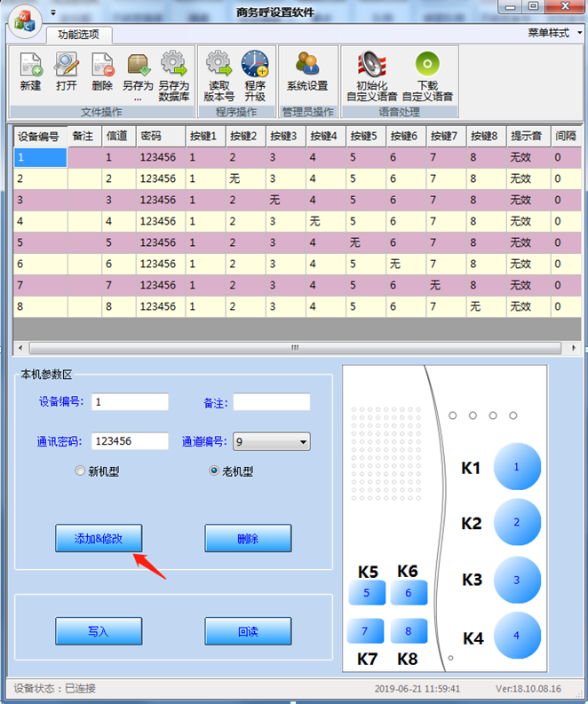The height and width of the screenshot is (704, 588).
Task: Click the 新建 (New) toolbar icon
Action: [x=30, y=72]
